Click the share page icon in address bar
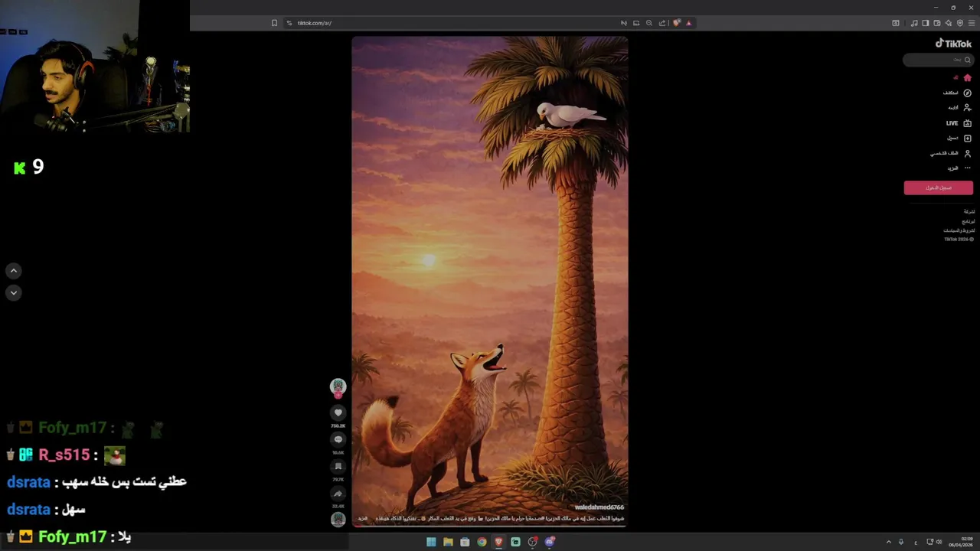This screenshot has height=551, width=980. (662, 23)
